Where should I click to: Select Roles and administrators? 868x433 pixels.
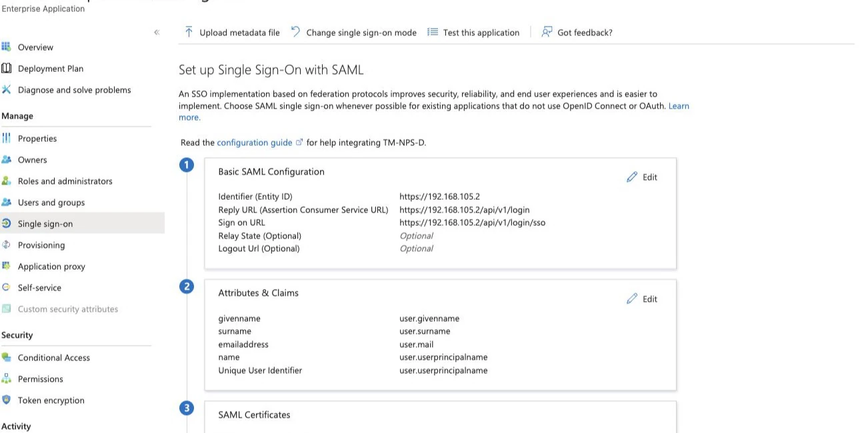pos(65,181)
